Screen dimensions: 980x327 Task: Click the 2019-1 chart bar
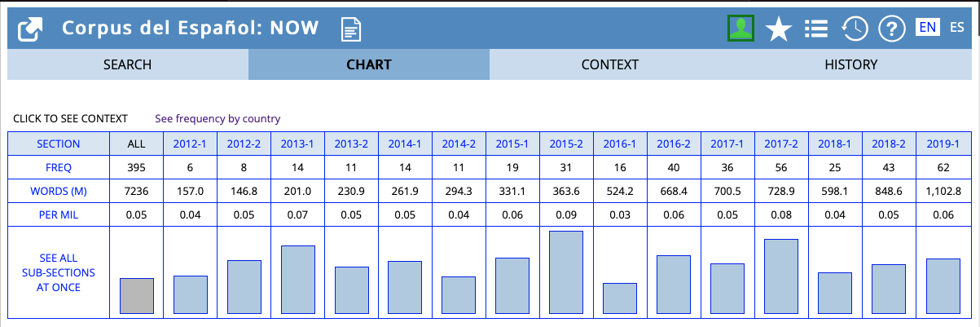943,286
